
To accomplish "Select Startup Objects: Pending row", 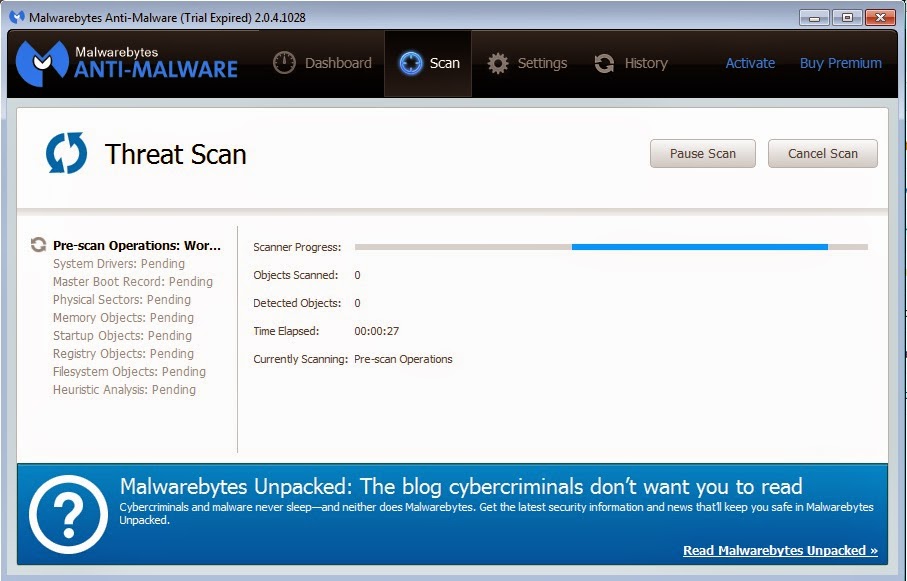I will click(122, 335).
